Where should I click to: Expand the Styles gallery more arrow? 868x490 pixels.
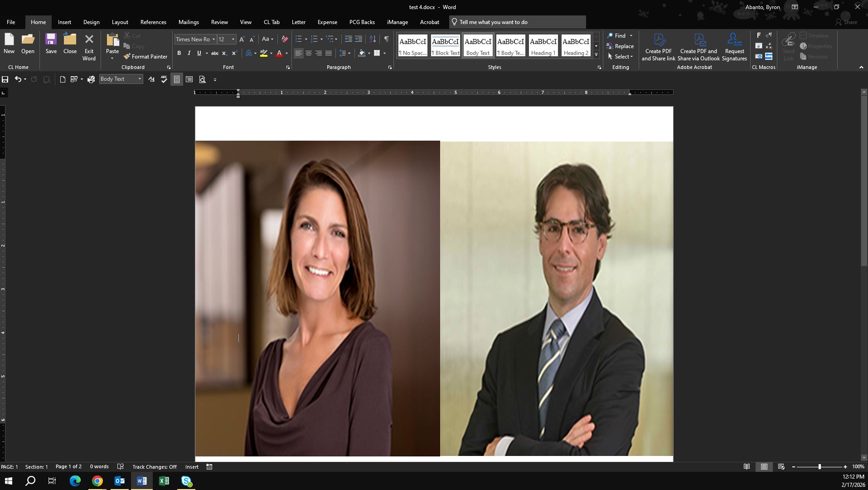tap(596, 55)
